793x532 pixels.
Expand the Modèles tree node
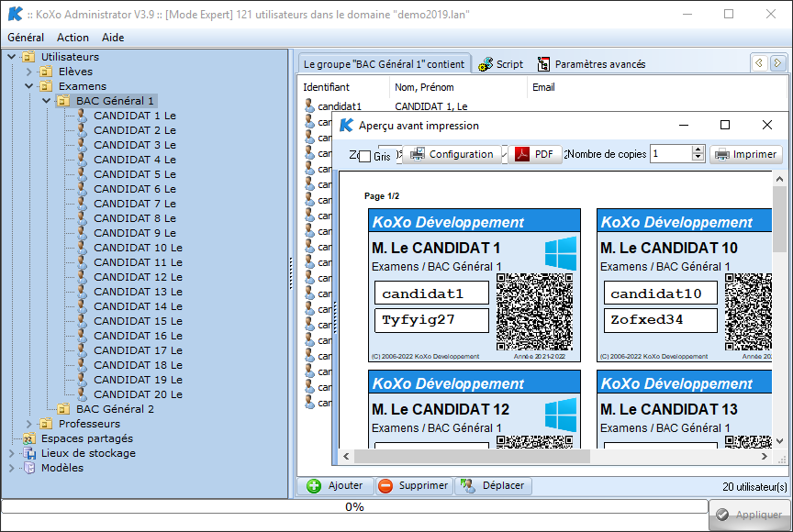point(12,467)
